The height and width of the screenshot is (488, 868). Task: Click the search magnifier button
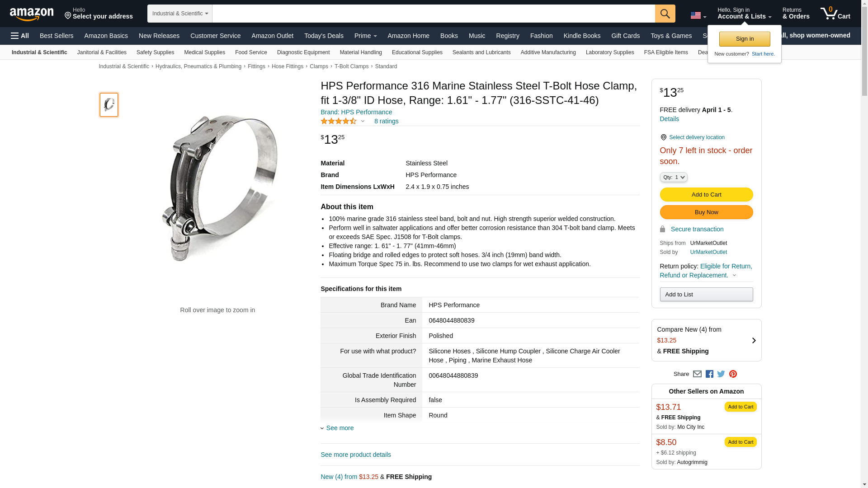point(665,14)
